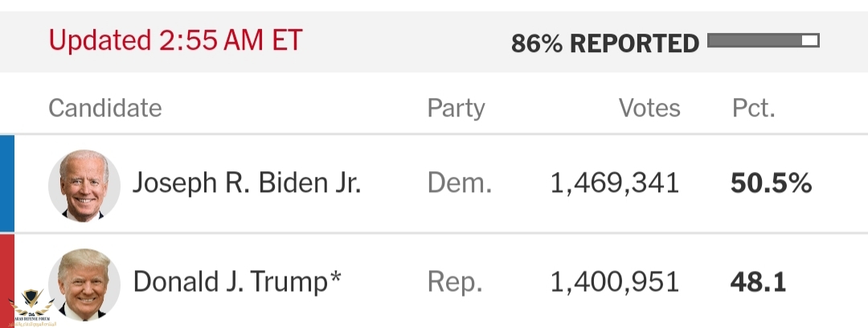The width and height of the screenshot is (868, 328).
Task: Click Biden's 50.5% percentage
Action: (x=771, y=183)
